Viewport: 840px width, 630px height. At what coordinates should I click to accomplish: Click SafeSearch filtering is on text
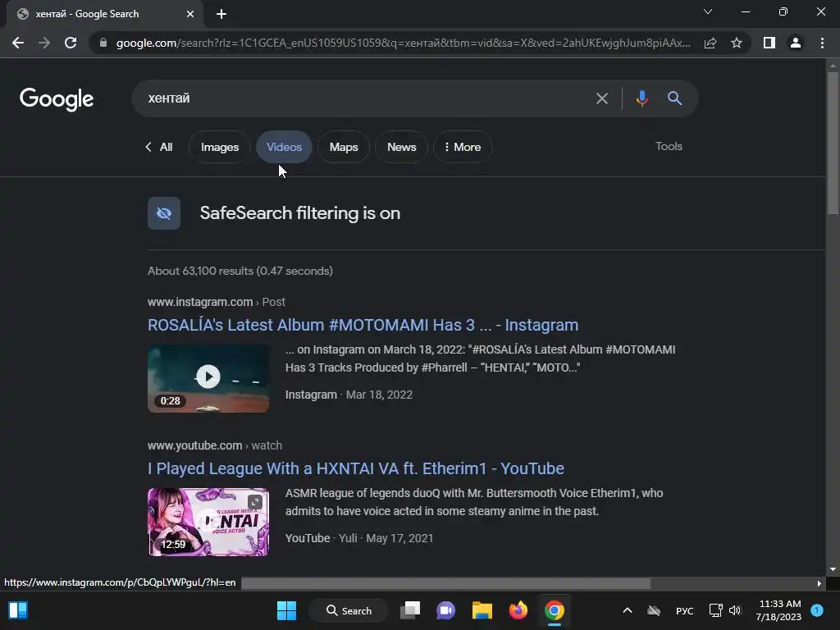(x=300, y=213)
